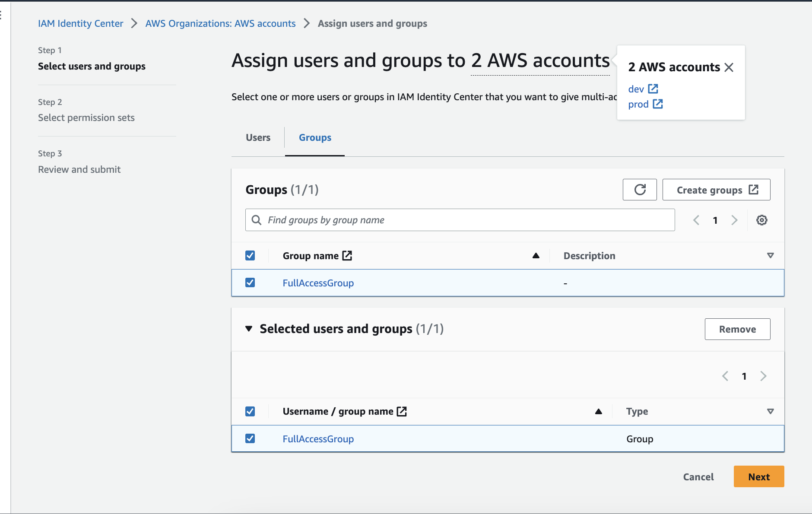This screenshot has width=812, height=514.
Task: Switch to the Users tab
Action: pos(257,137)
